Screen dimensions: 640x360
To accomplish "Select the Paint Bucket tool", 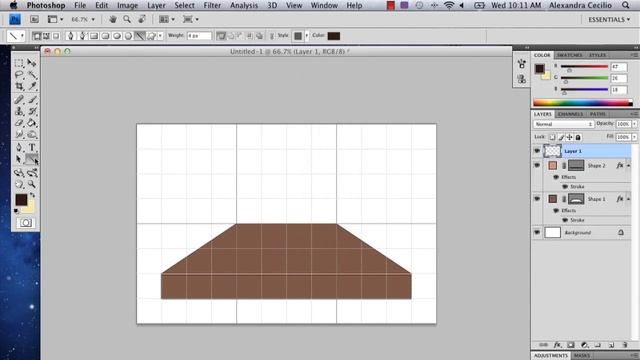I will [32, 122].
